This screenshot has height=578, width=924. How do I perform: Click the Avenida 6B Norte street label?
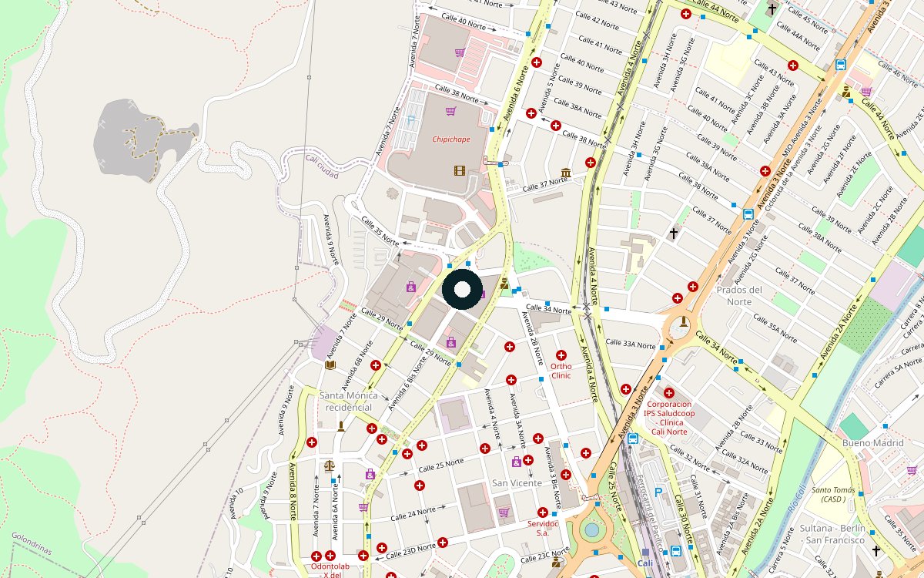coord(358,366)
